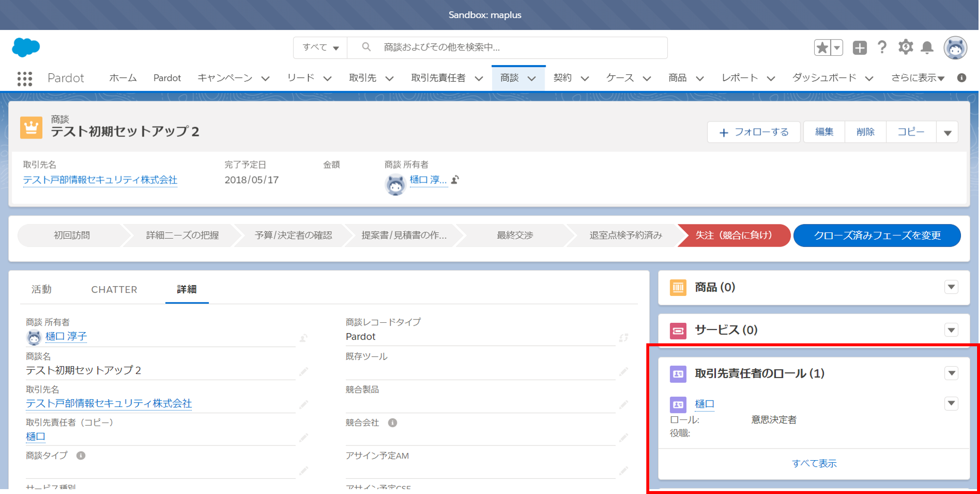980x494 pixels.
Task: Open the すべて search scope dropdown
Action: [x=320, y=47]
